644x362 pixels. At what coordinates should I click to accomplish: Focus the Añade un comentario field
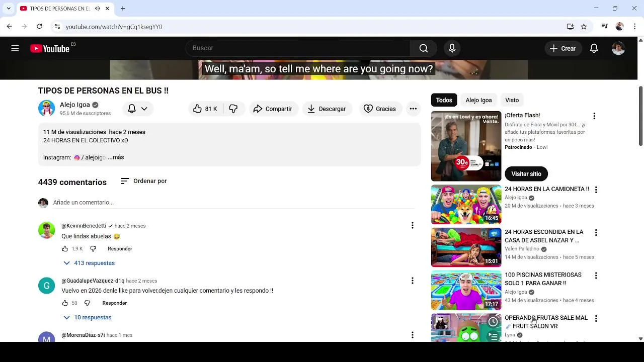[233, 203]
